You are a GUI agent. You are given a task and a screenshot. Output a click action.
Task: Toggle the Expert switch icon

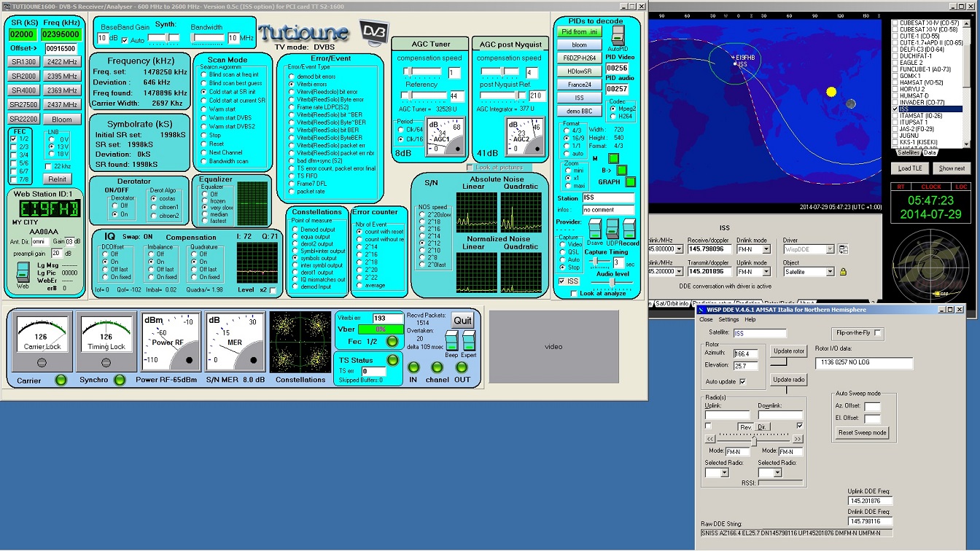pos(469,340)
